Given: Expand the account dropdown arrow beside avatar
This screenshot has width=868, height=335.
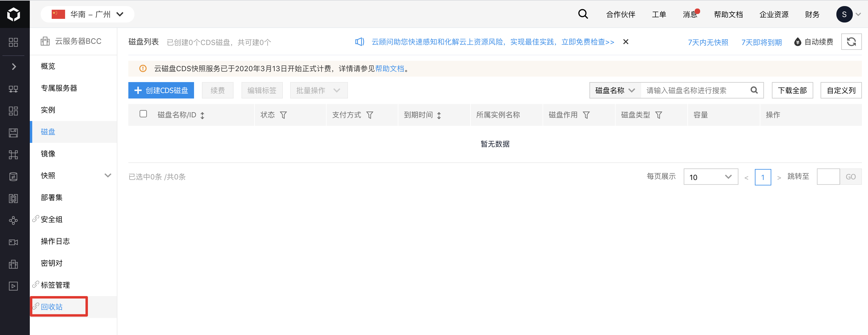Looking at the screenshot, I should [x=858, y=14].
